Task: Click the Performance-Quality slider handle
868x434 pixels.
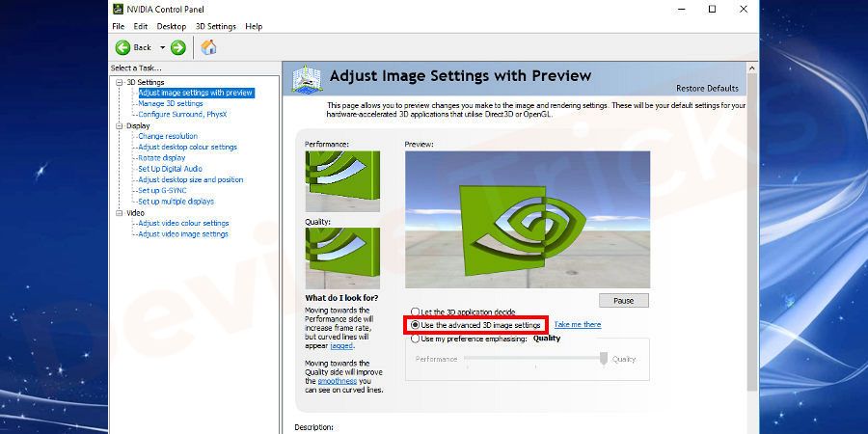Action: tap(604, 359)
